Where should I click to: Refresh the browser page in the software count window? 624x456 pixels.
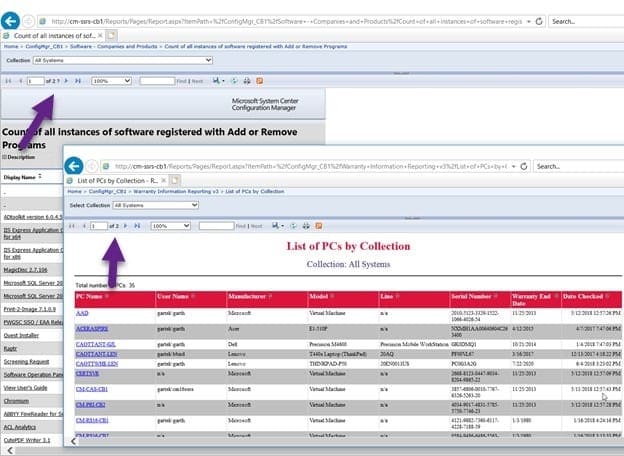[x=539, y=21]
